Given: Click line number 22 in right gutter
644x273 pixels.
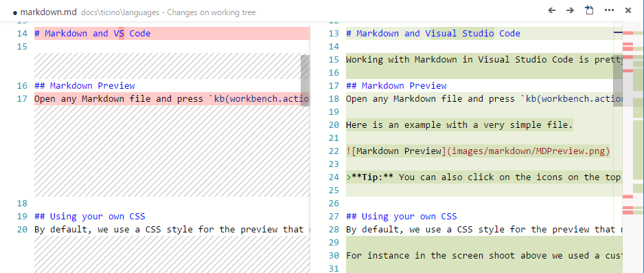Looking at the screenshot, I should click(334, 151).
